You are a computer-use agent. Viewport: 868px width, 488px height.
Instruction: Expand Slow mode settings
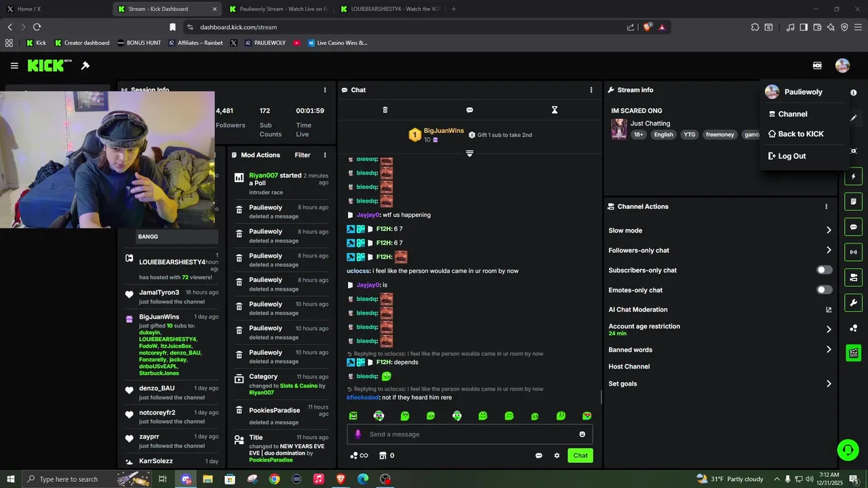pyautogui.click(x=829, y=230)
